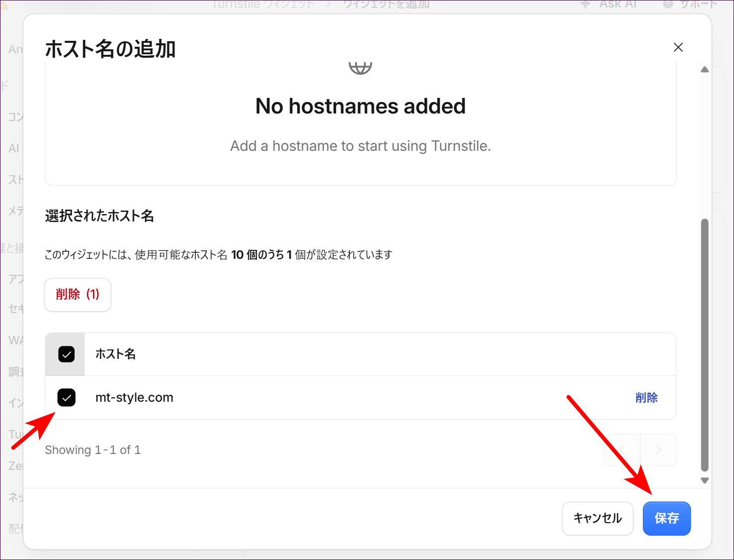Click Turnstile ウィジェット breadcrumb in background page

click(263, 4)
